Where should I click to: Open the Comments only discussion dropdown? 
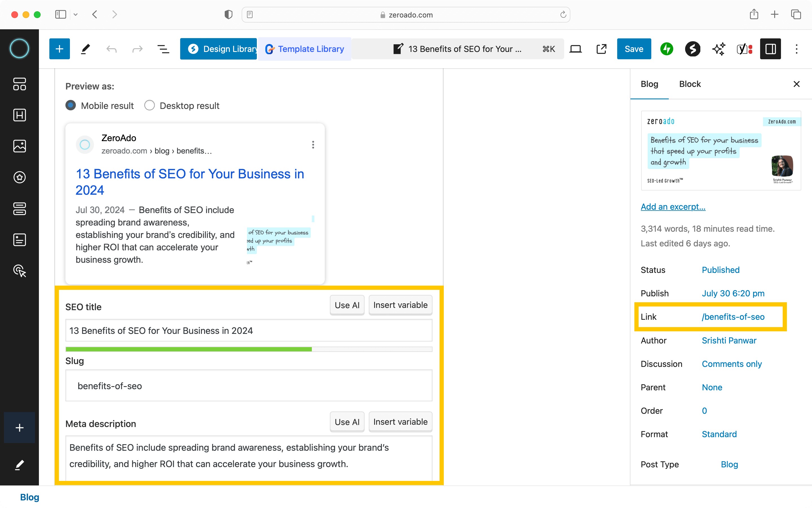click(x=731, y=364)
